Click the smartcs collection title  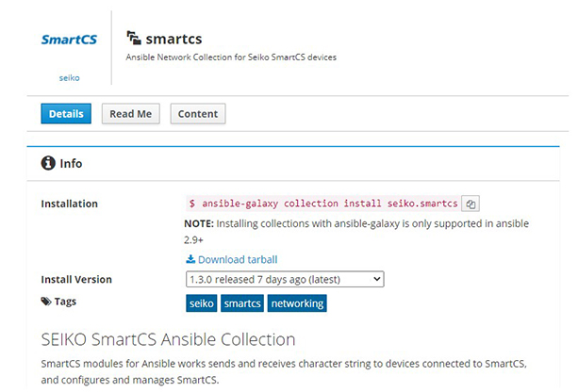[173, 39]
